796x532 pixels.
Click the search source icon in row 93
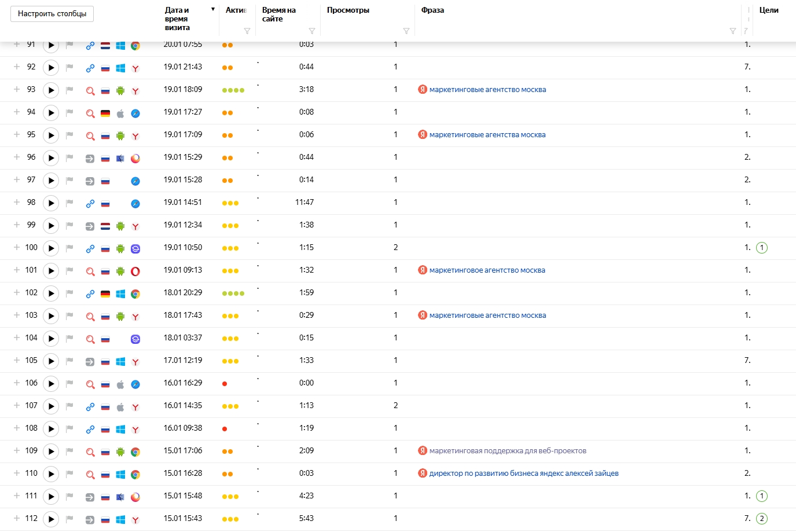[x=90, y=91]
